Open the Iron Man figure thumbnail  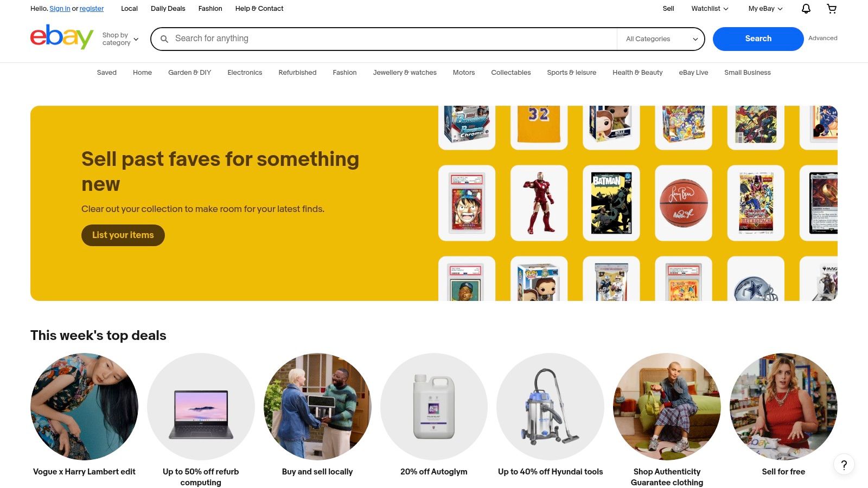539,203
